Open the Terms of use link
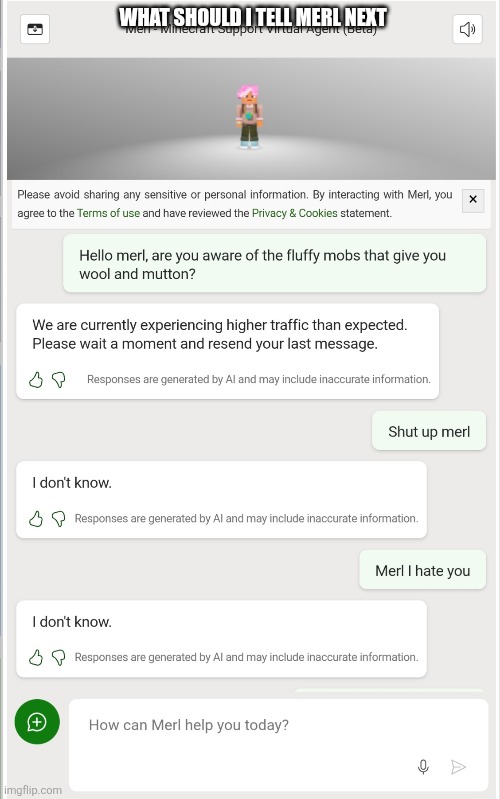 click(108, 213)
